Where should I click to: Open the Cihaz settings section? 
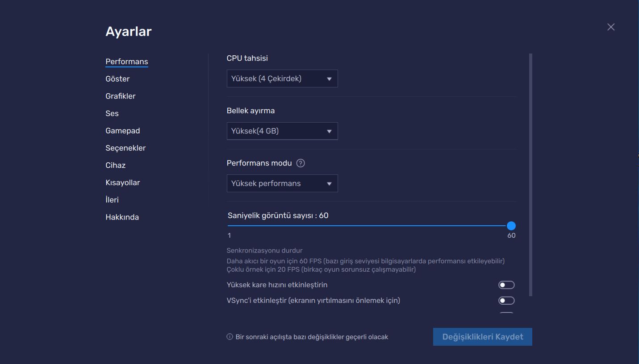coord(116,165)
